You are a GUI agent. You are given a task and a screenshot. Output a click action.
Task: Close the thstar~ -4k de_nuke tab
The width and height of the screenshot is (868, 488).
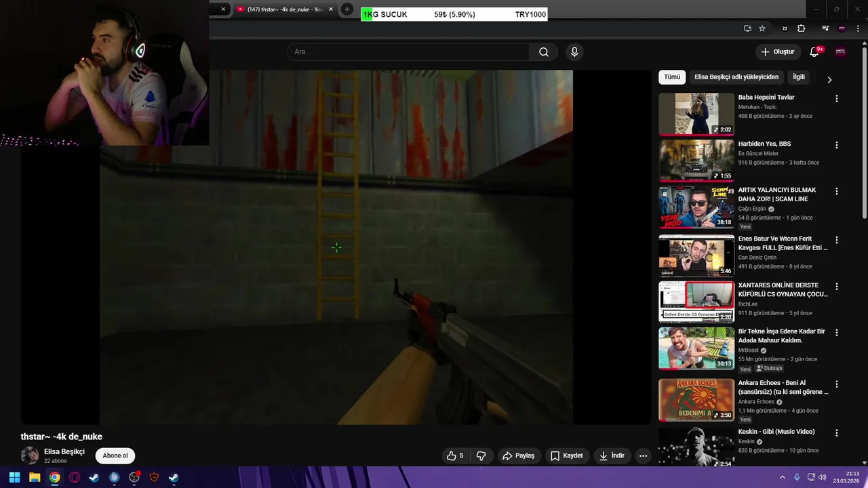331,9
